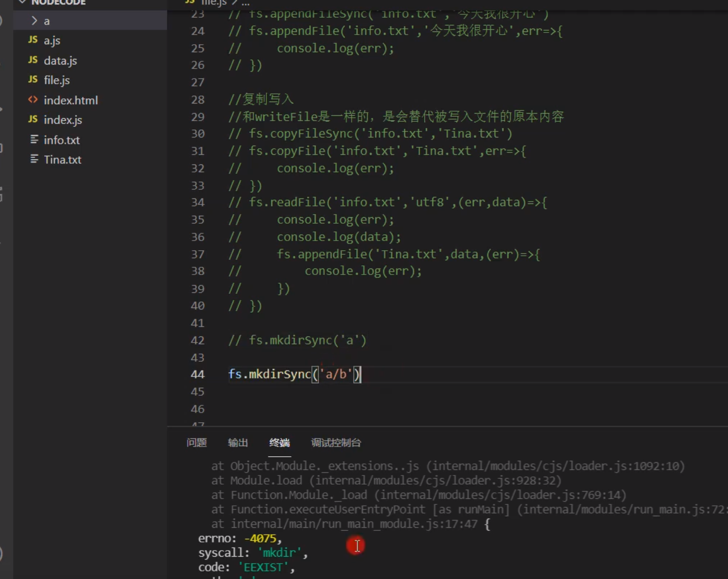Image resolution: width=728 pixels, height=579 pixels.
Task: Click line number 42 in the gutter
Action: [198, 340]
